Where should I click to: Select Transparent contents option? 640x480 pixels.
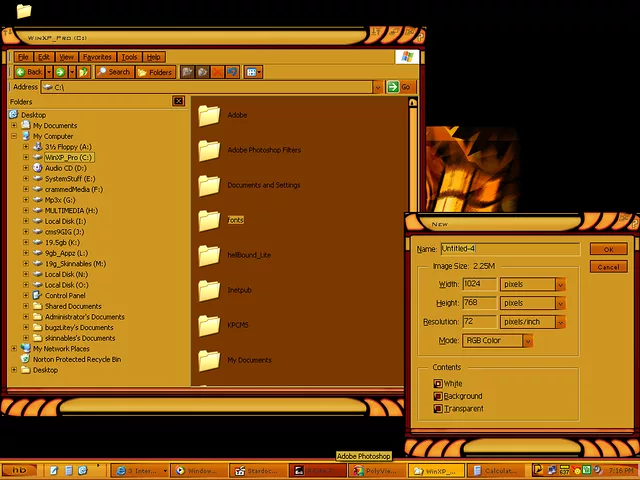tap(438, 409)
